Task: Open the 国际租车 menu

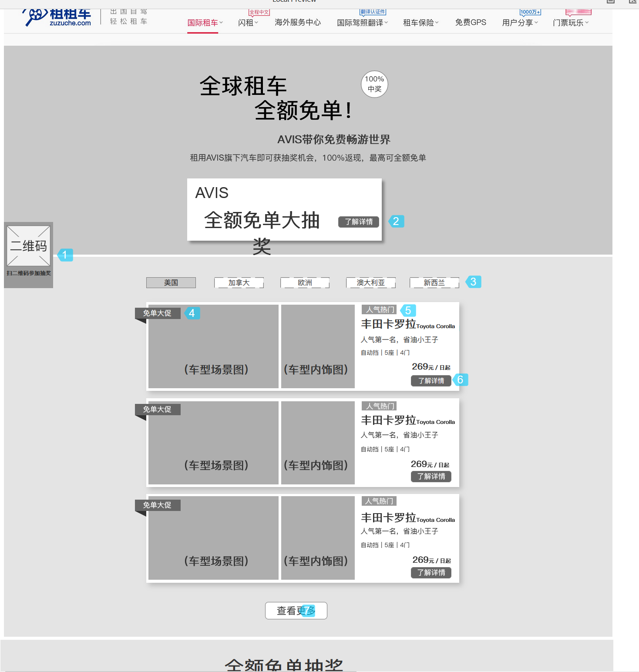Action: click(205, 23)
